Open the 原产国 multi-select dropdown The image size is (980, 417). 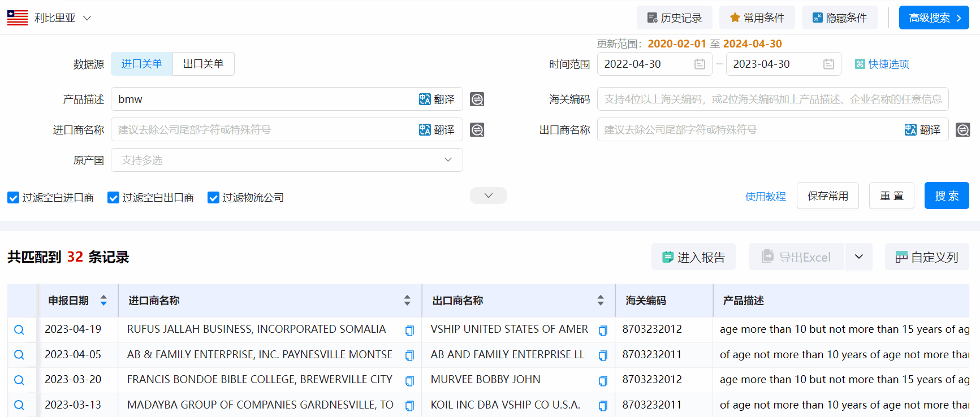[x=287, y=160]
